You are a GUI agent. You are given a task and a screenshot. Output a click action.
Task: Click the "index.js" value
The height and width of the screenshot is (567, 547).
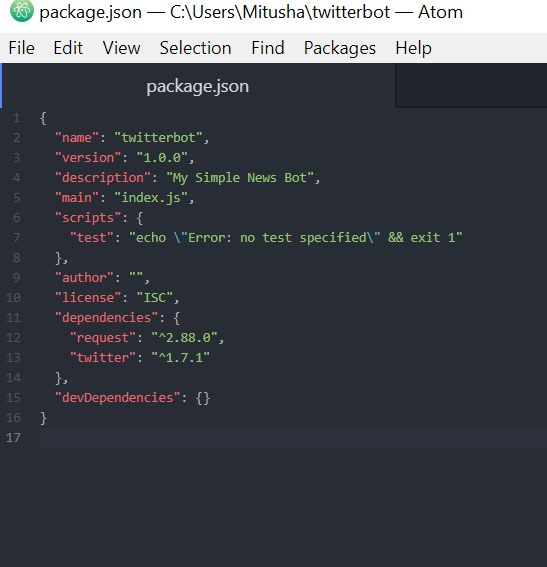click(x=151, y=198)
